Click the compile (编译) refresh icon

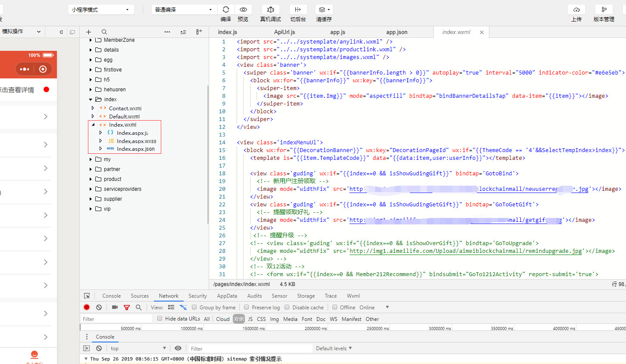(225, 9)
